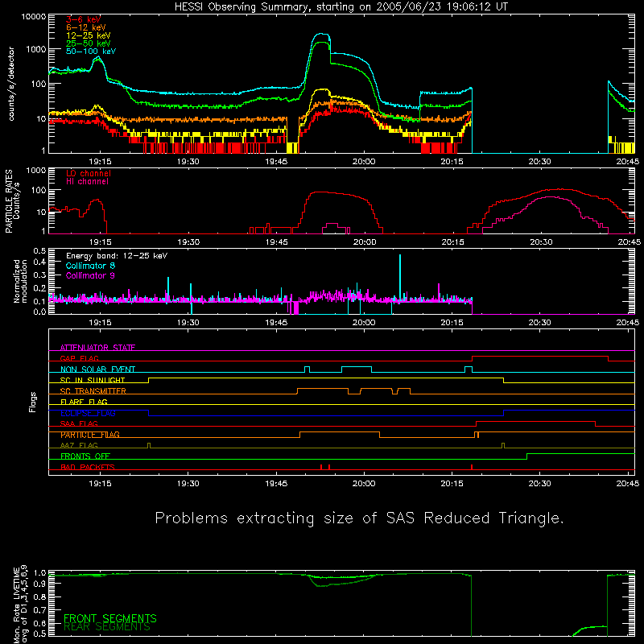
Task: Click the 10000 tick on counts axis
Action: (x=34, y=16)
